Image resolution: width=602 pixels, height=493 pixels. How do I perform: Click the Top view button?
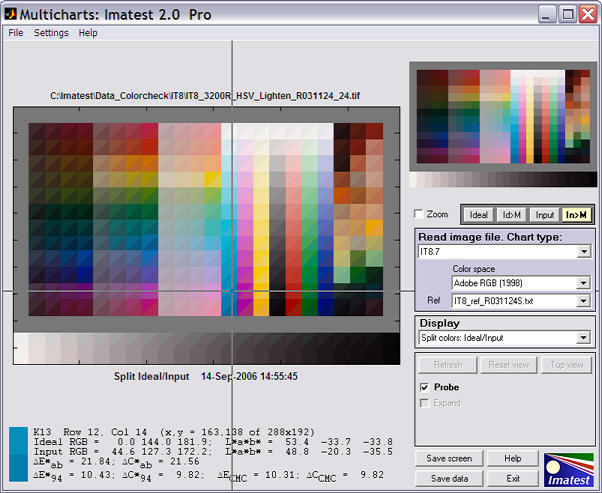tap(566, 364)
